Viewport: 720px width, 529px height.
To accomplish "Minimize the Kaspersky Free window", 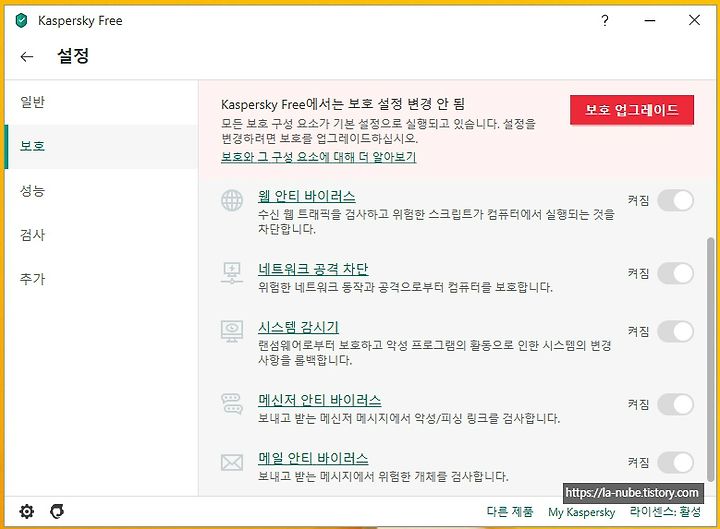I will (650, 20).
